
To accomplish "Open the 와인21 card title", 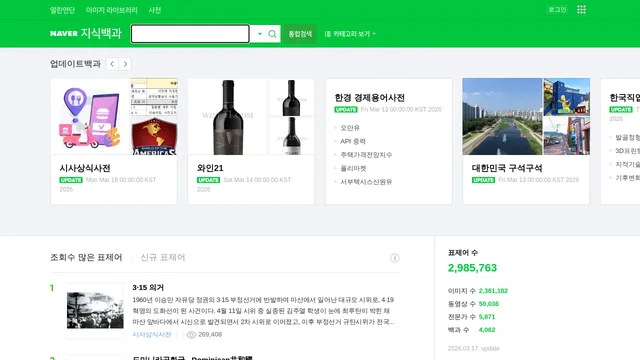I will [x=210, y=168].
